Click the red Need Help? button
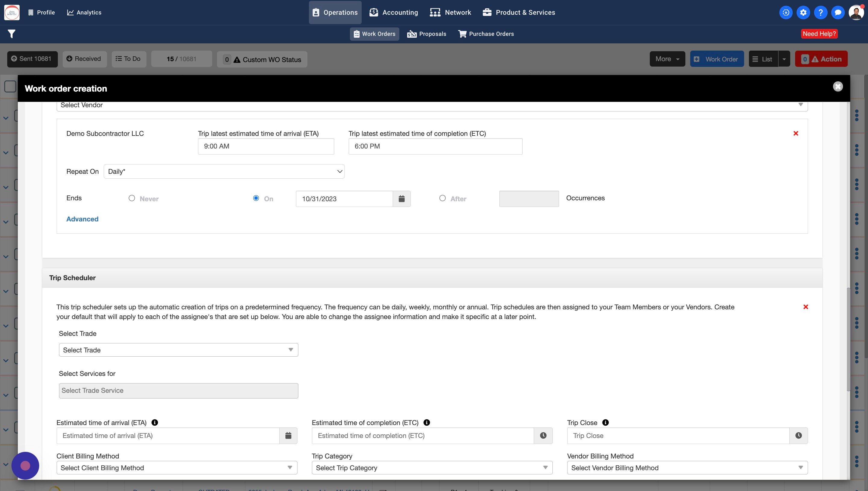 click(x=819, y=34)
